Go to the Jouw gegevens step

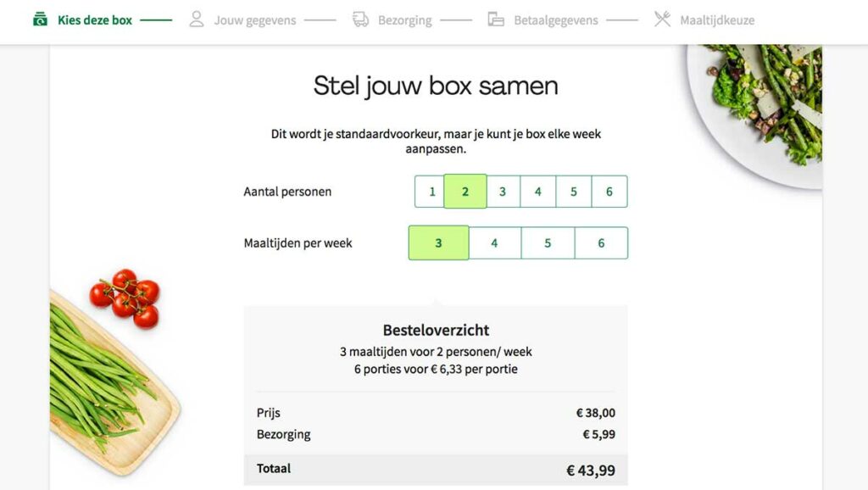pyautogui.click(x=255, y=20)
